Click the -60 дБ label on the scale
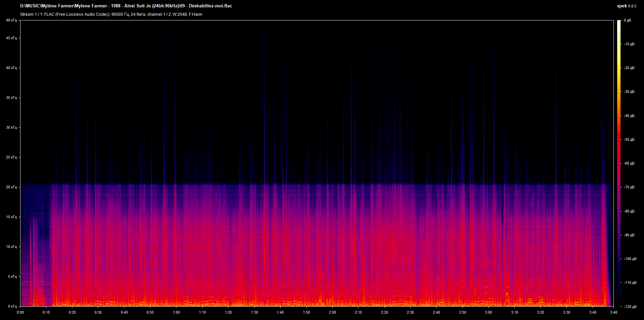The image size is (644, 320). tap(629, 164)
